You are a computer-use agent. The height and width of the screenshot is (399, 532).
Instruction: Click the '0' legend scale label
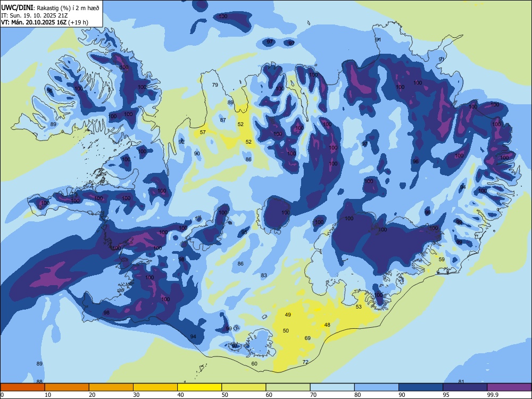coord(2,395)
